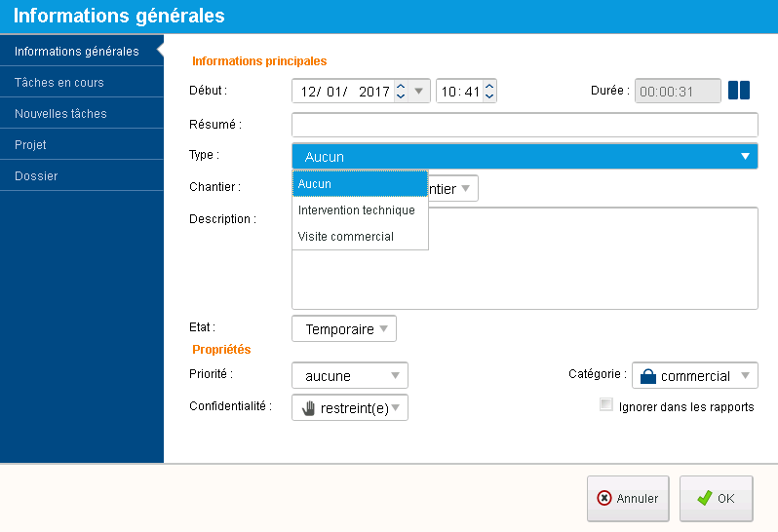Click into the Description text area
Image resolution: width=778 pixels, height=532 pixels.
[525, 258]
